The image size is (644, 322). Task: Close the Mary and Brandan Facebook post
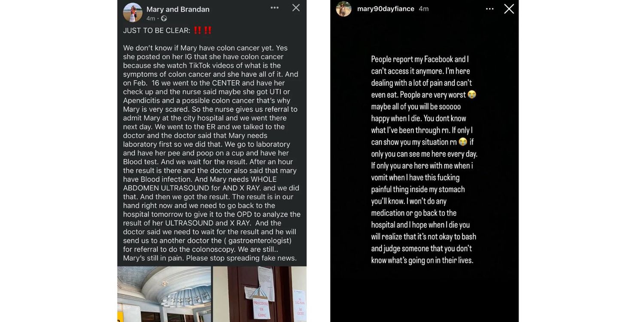[x=296, y=8]
